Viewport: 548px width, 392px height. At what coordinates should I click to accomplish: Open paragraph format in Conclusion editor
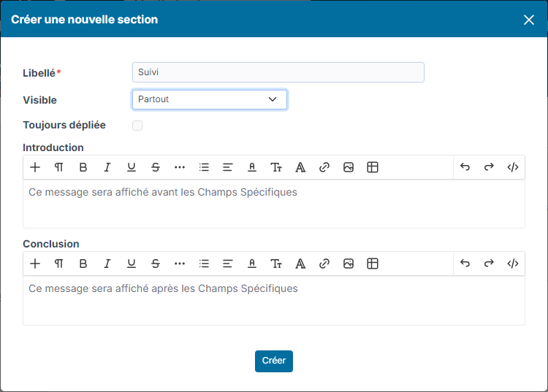pos(58,264)
